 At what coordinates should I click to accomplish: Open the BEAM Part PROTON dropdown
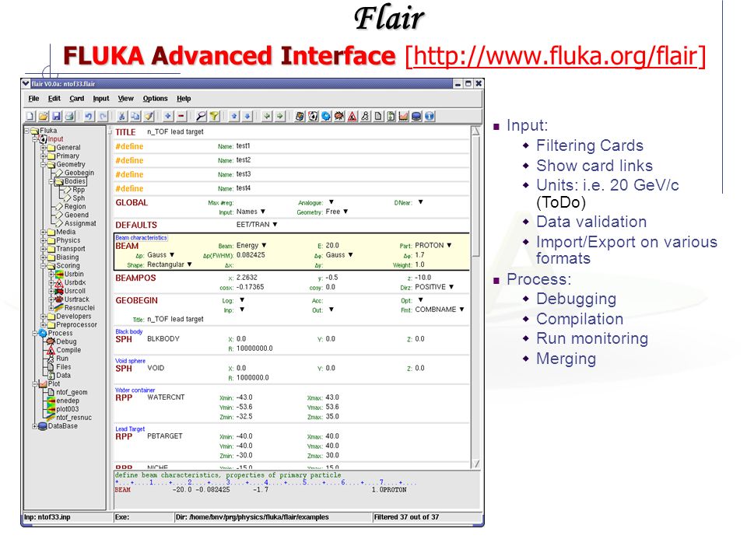(449, 245)
